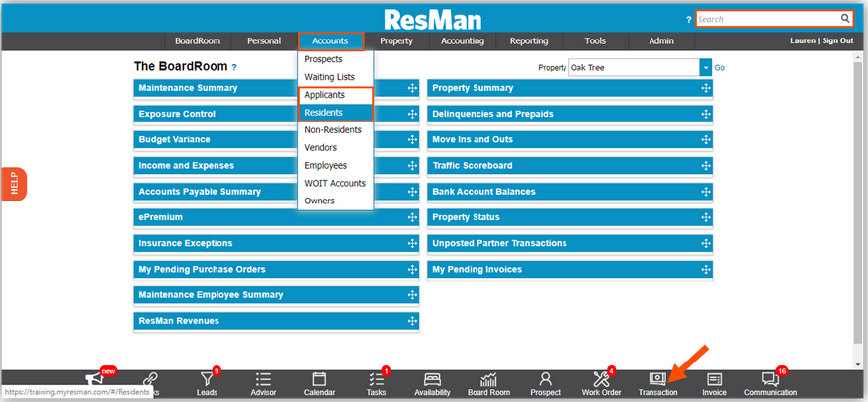The image size is (868, 402).
Task: Open the announcements megaphone icon
Action: (x=95, y=378)
